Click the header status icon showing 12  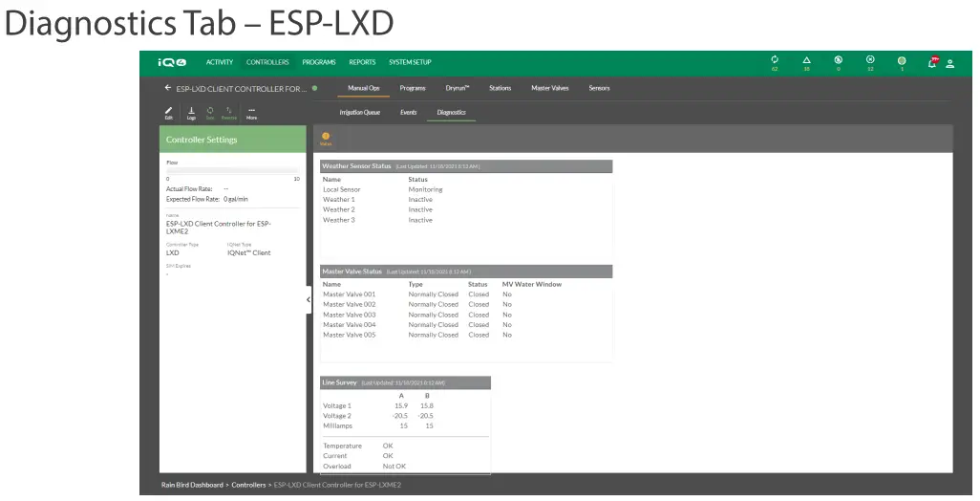pos(870,62)
